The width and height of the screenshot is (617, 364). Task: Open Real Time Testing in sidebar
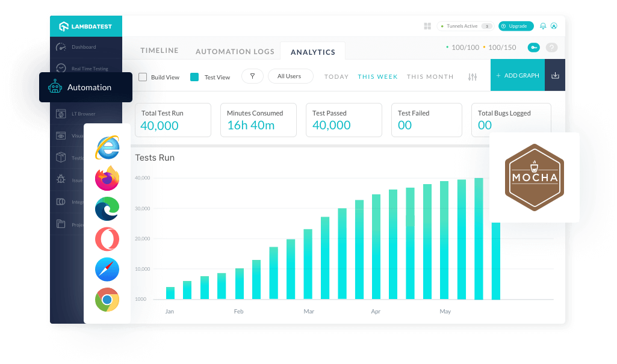[82, 69]
